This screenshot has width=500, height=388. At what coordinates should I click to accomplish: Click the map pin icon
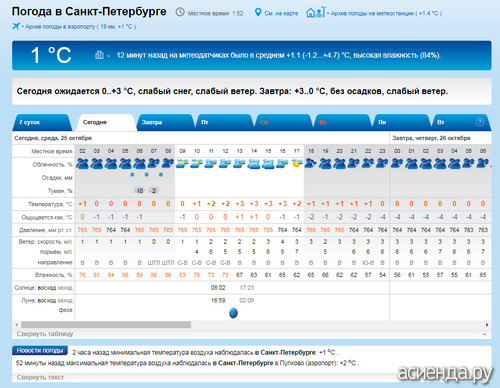coord(258,12)
